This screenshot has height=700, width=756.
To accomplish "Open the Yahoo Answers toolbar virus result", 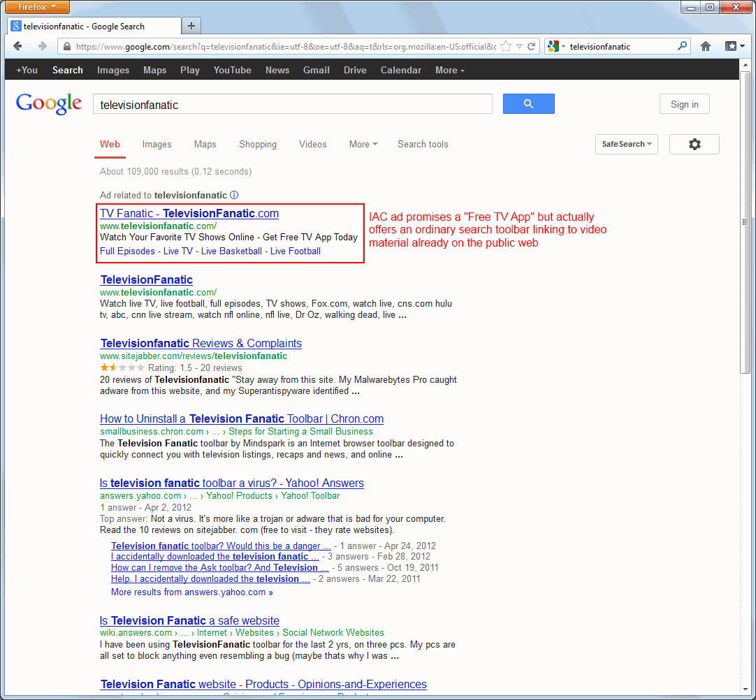I will 231,483.
